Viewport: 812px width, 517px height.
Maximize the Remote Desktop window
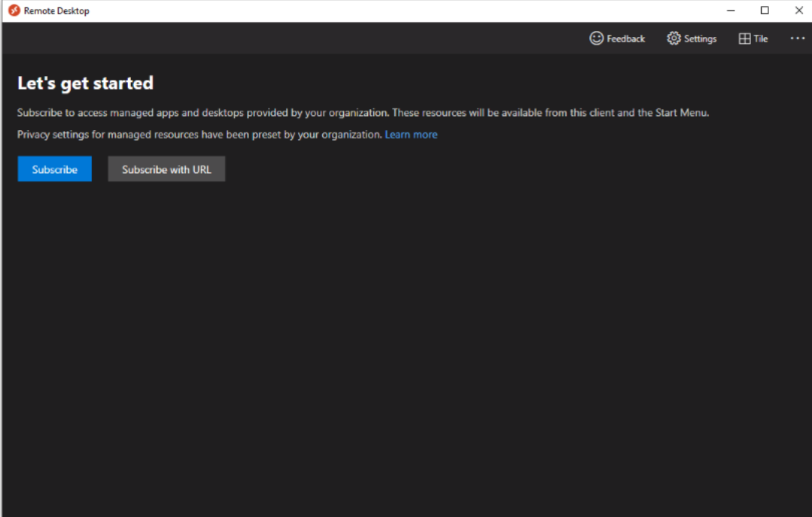[765, 11]
